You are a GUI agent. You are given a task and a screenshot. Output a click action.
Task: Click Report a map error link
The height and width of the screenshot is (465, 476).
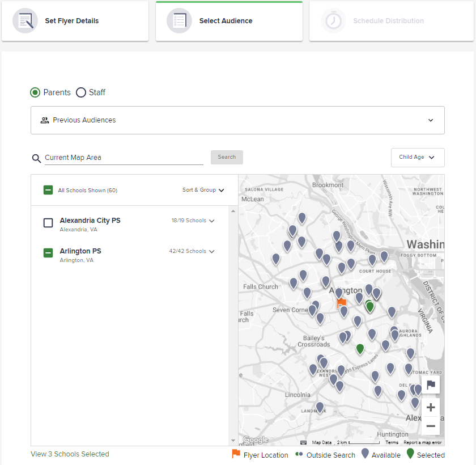pos(423,442)
